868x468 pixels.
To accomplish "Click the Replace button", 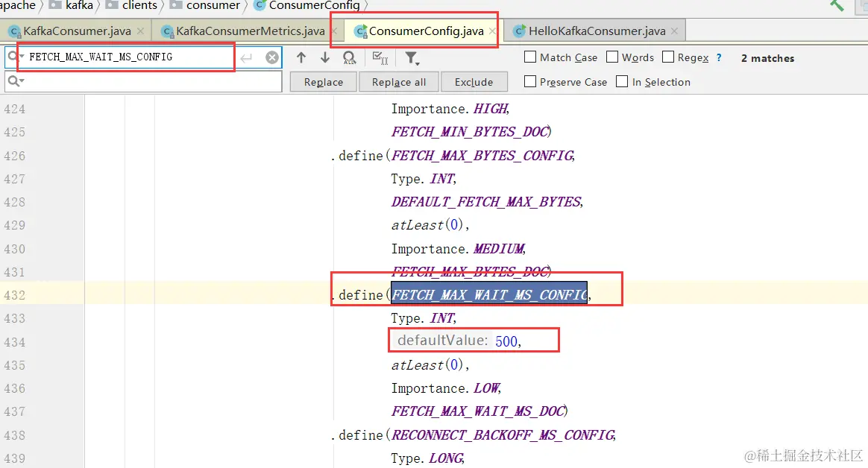I will [x=324, y=82].
